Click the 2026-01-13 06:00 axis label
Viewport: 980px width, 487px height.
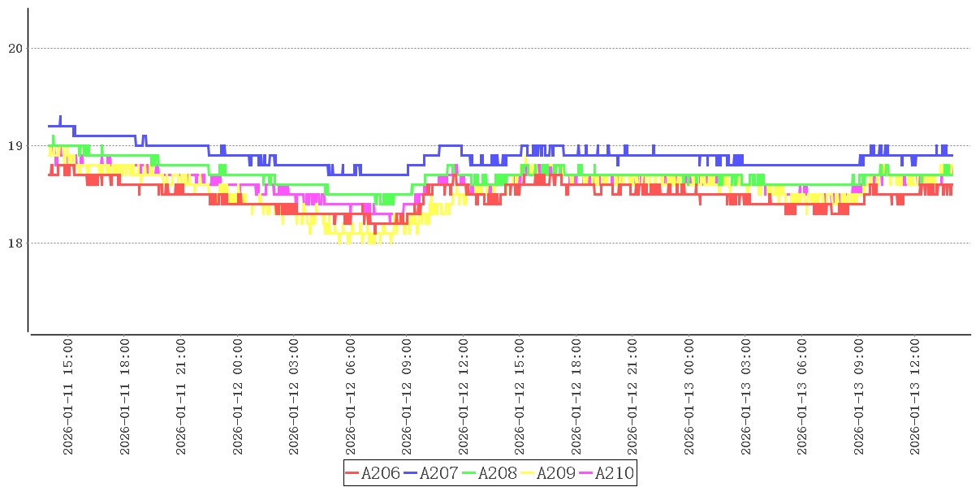pyautogui.click(x=803, y=397)
